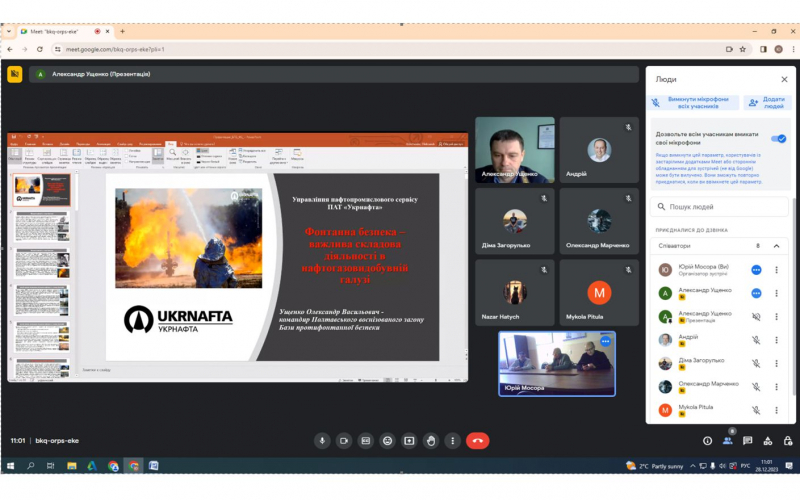Click Вимкнути мікрофони всіх учасників
Viewport: 800px width, 500px height.
(693, 103)
